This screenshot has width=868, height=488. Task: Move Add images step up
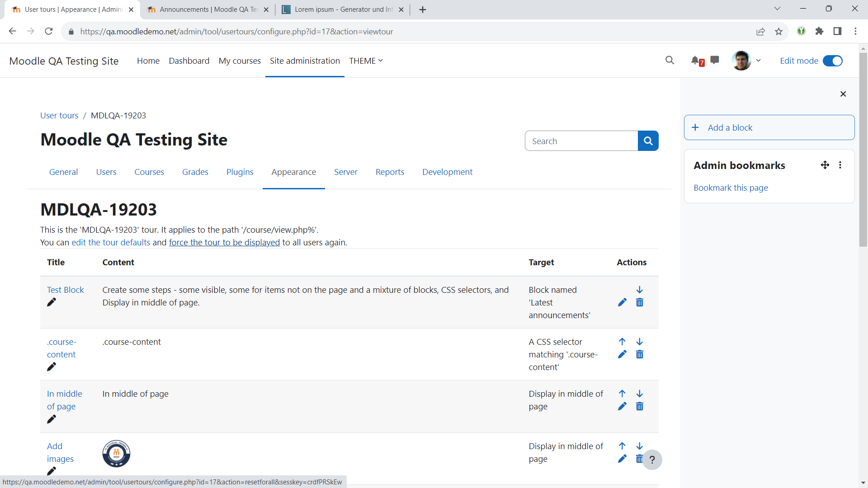(x=622, y=446)
